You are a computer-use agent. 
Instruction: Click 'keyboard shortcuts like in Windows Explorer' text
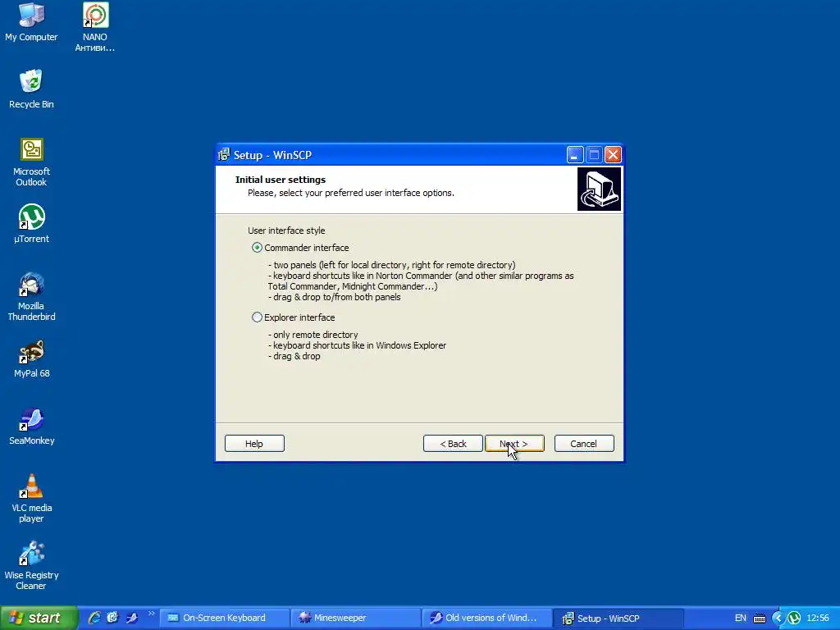[x=357, y=345]
